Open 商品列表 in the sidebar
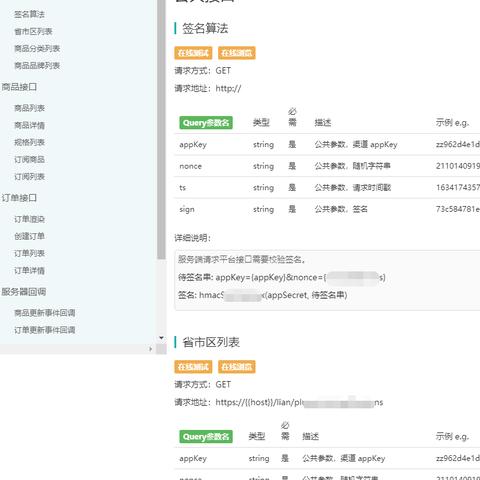The image size is (480, 480). point(29,108)
